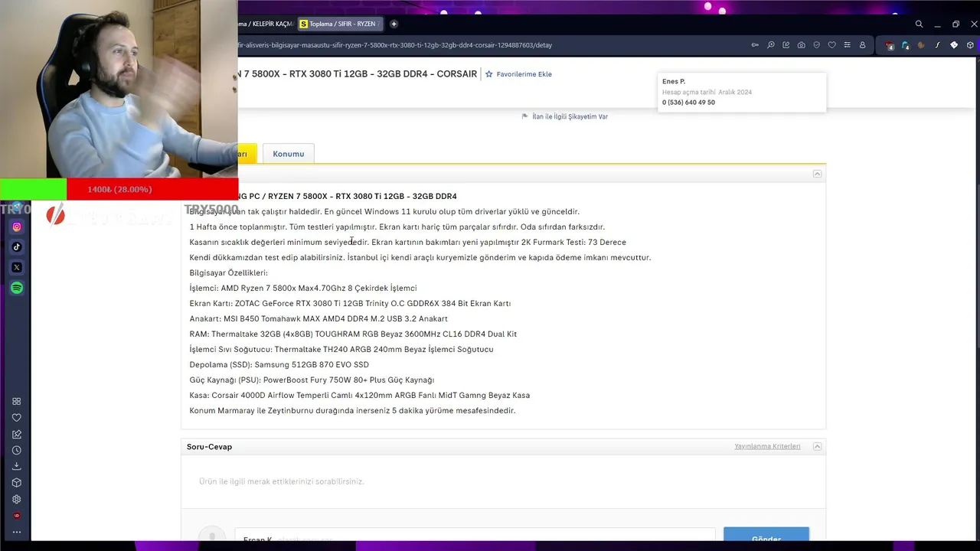Open sidebar three-dots more menu

click(17, 532)
